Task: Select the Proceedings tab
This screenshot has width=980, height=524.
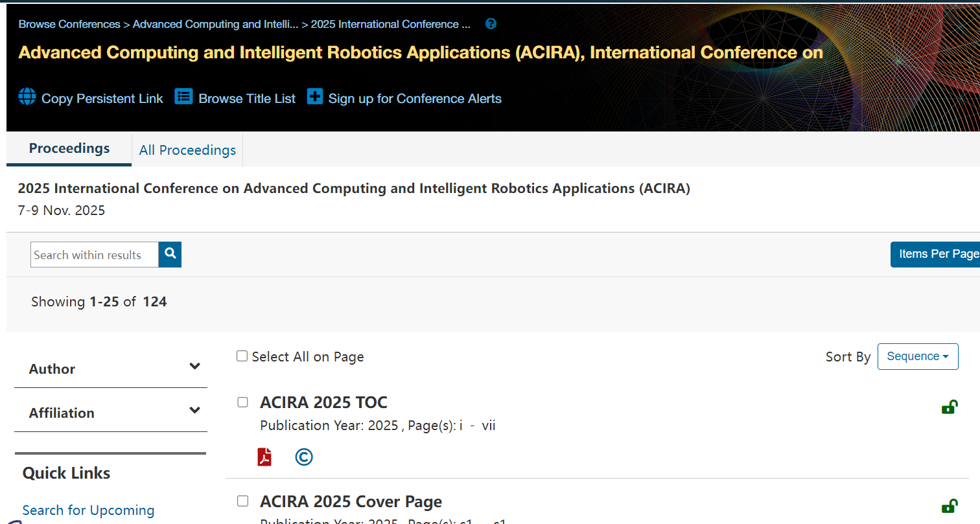Action: pyautogui.click(x=69, y=148)
